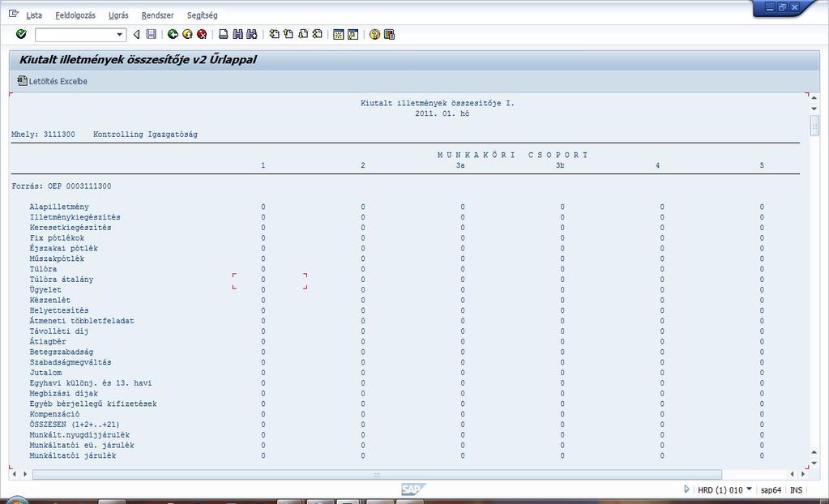Click the Letöltés Excelbe button
The width and height of the screenshot is (829, 504).
tap(53, 81)
